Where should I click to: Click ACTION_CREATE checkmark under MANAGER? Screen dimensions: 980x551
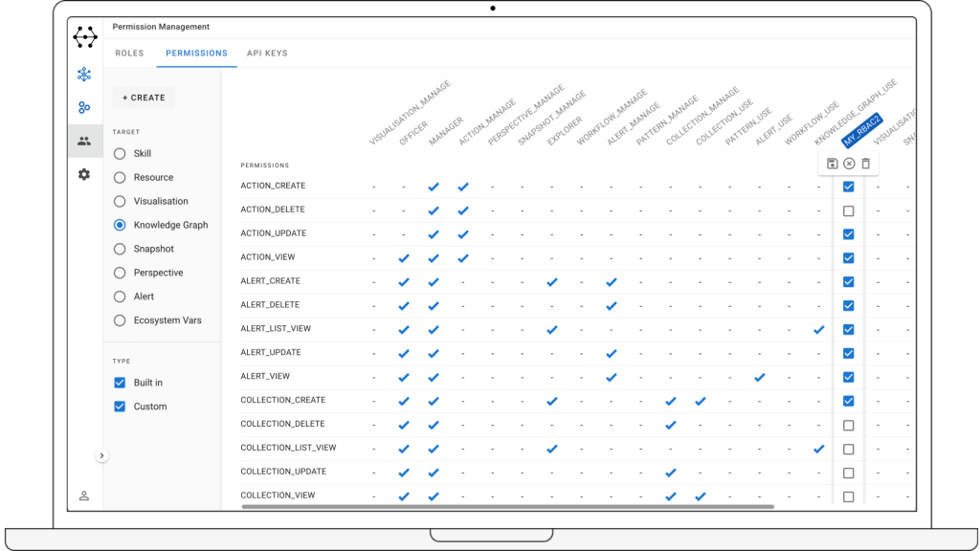[434, 187]
